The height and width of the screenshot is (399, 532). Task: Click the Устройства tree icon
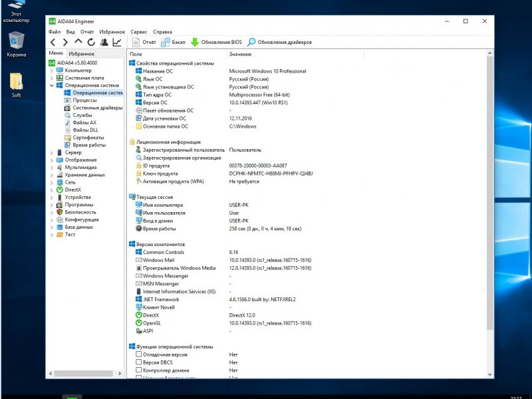pyautogui.click(x=60, y=197)
